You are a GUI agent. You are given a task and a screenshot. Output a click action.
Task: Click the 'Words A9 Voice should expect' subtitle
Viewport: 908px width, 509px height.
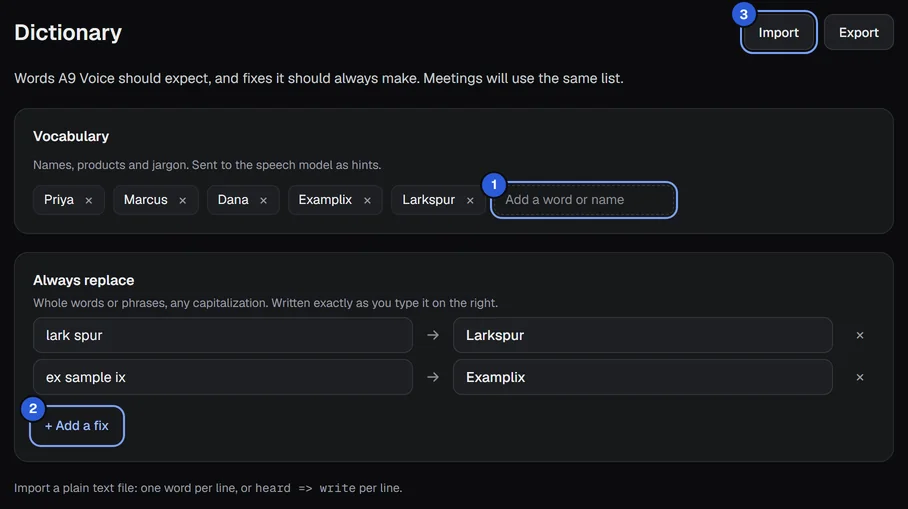318,78
